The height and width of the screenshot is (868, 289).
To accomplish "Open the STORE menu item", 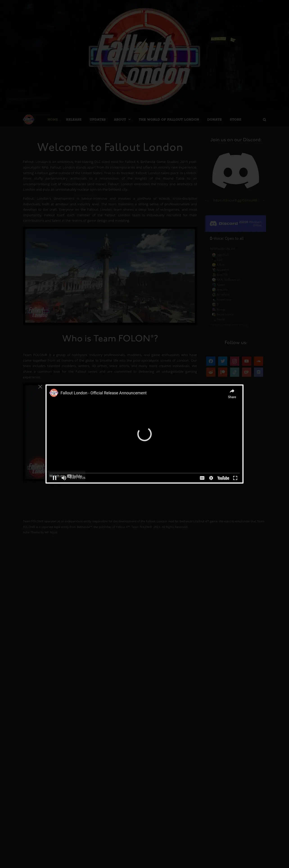I will (x=235, y=120).
